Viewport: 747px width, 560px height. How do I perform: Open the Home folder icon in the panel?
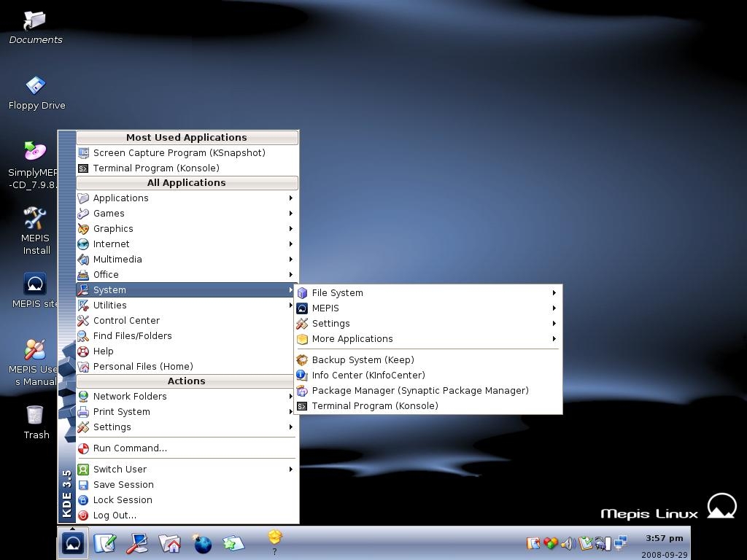pos(169,543)
